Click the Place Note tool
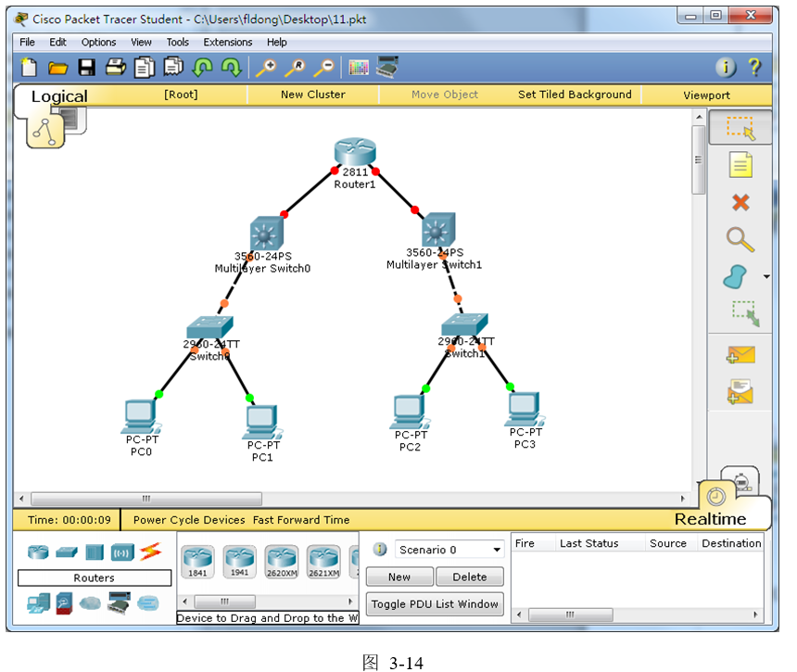 740,166
